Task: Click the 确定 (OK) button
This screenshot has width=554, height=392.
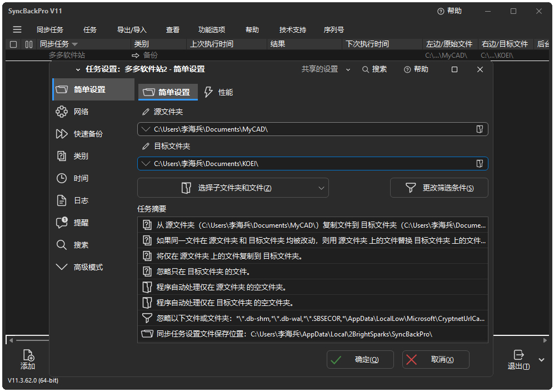Action: [360, 359]
